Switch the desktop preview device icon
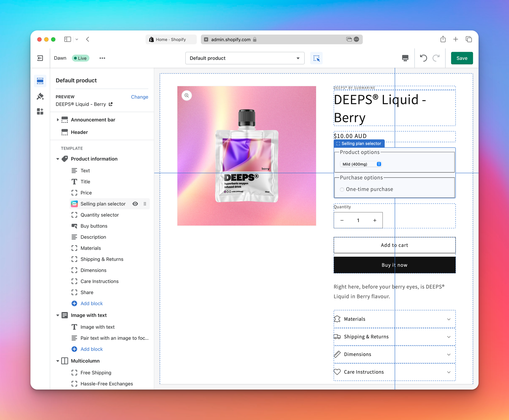 click(x=405, y=58)
